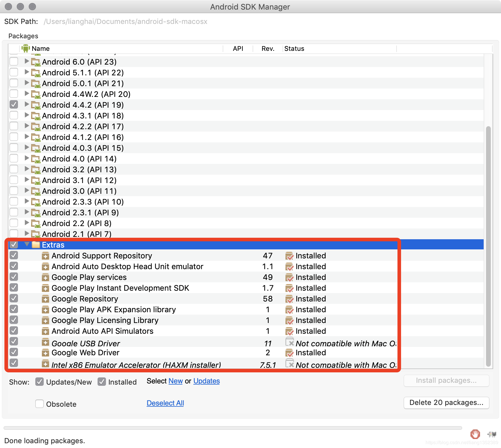Viewport: 501px width, 448px height.
Task: Expand the Android 3.2 (API 13) node
Action: tap(27, 169)
